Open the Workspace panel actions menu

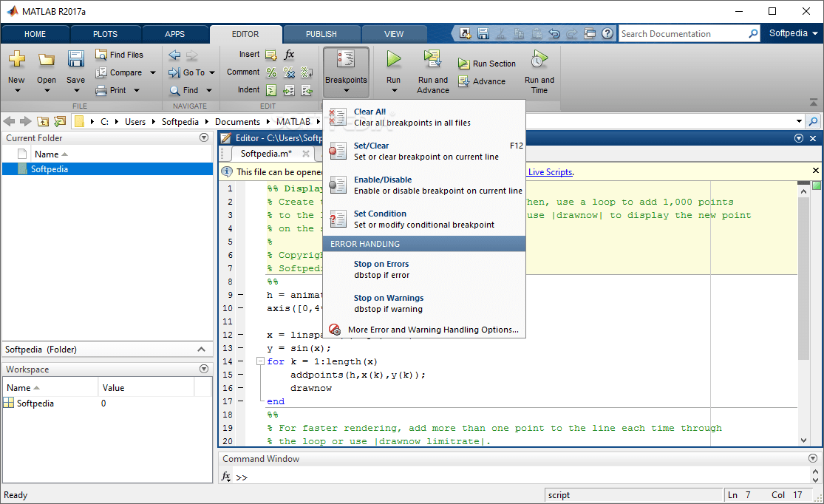[x=204, y=369]
